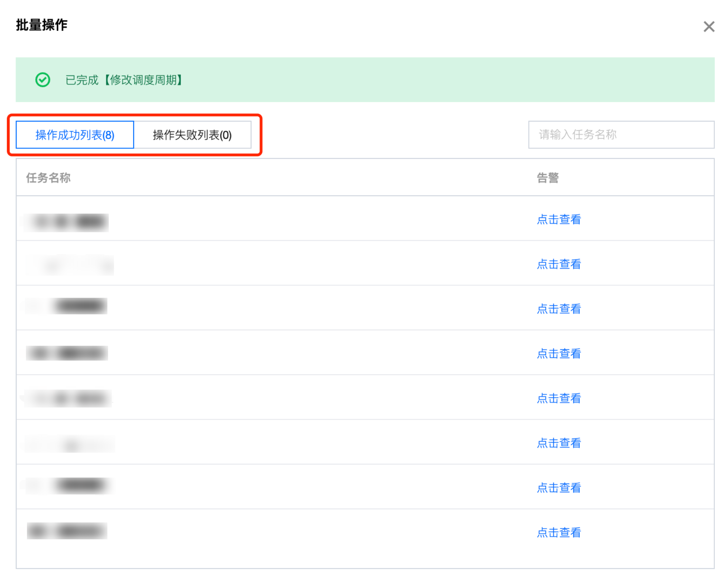Focus the 请输入任务名称 search field
This screenshot has height=579, width=728.
click(621, 135)
